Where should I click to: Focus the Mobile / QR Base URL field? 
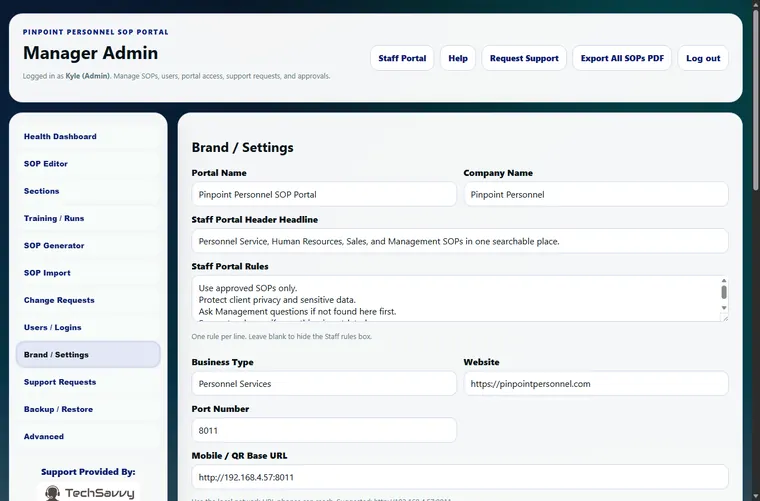coord(460,477)
